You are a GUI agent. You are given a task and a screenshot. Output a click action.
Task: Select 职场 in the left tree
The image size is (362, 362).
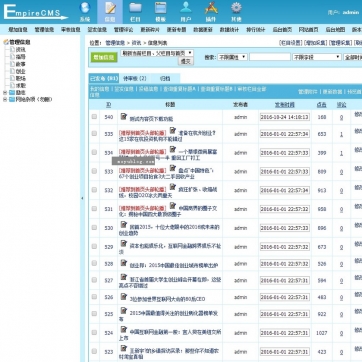point(21,78)
